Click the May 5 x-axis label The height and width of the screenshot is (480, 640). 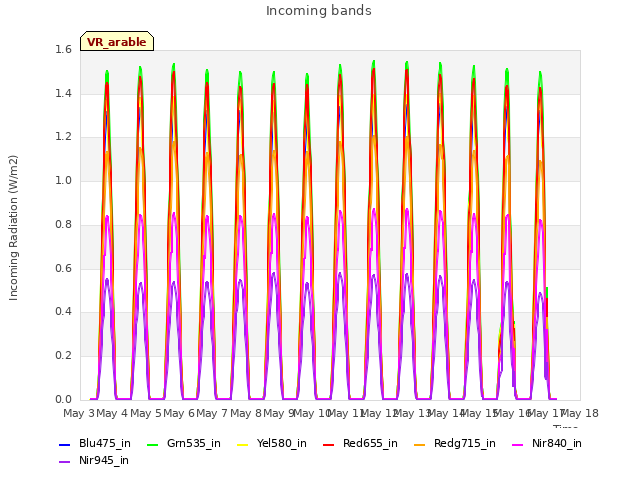146,414
